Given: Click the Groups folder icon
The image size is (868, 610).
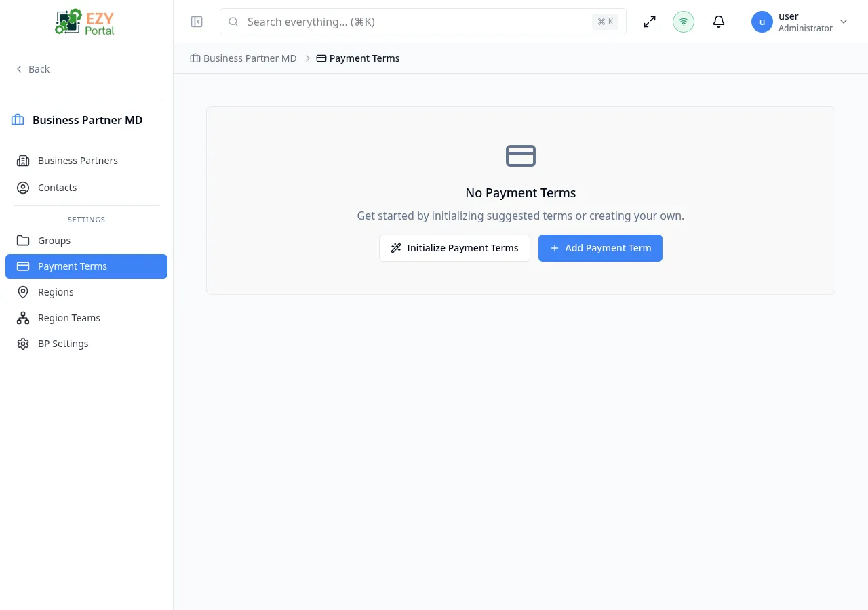Looking at the screenshot, I should (23, 240).
